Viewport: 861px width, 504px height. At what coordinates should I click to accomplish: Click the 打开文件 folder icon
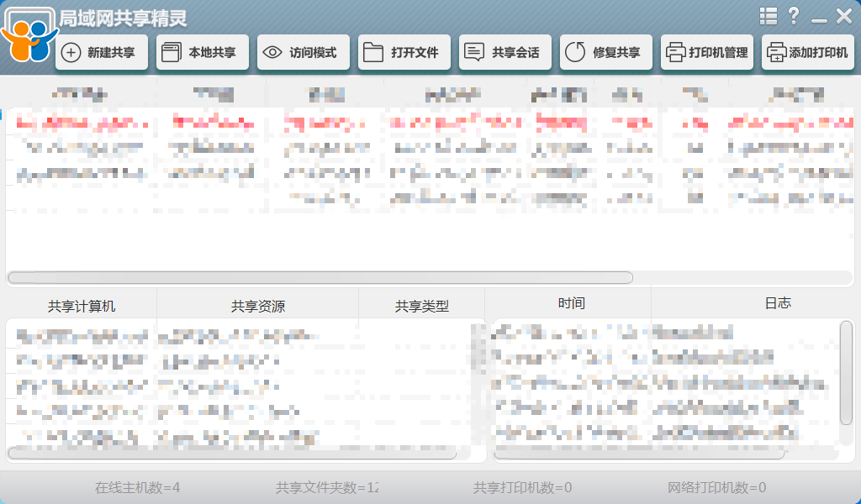coord(372,52)
